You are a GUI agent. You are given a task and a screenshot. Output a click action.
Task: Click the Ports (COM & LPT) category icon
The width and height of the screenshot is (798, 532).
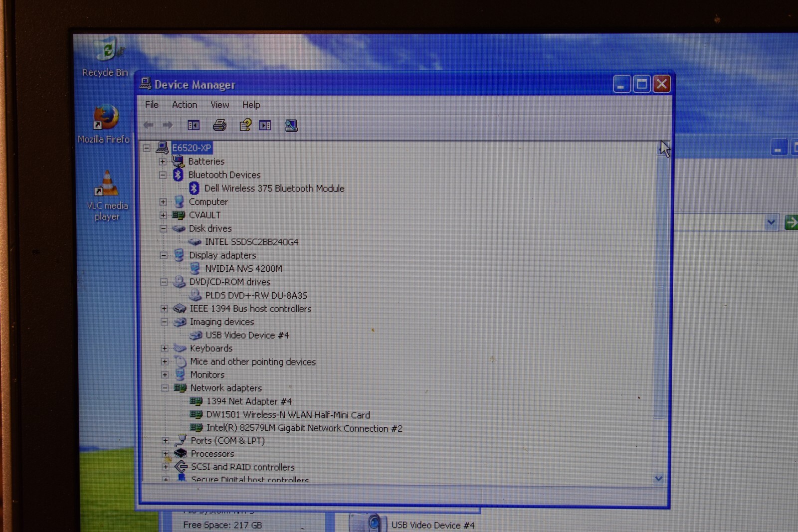click(181, 440)
